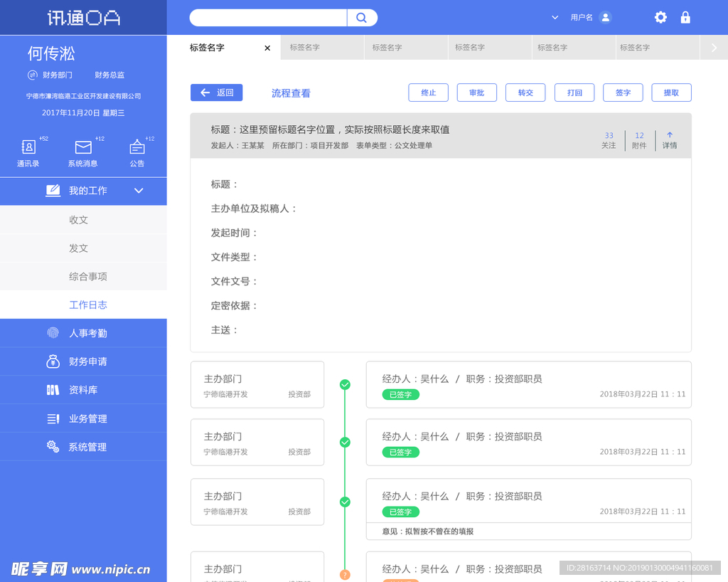Open the 资料库 menu
728x582 pixels.
tap(84, 390)
